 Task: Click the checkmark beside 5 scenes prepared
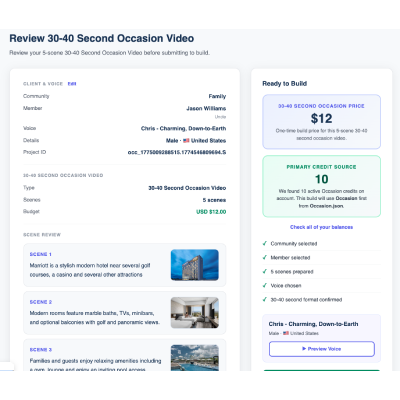click(x=265, y=271)
